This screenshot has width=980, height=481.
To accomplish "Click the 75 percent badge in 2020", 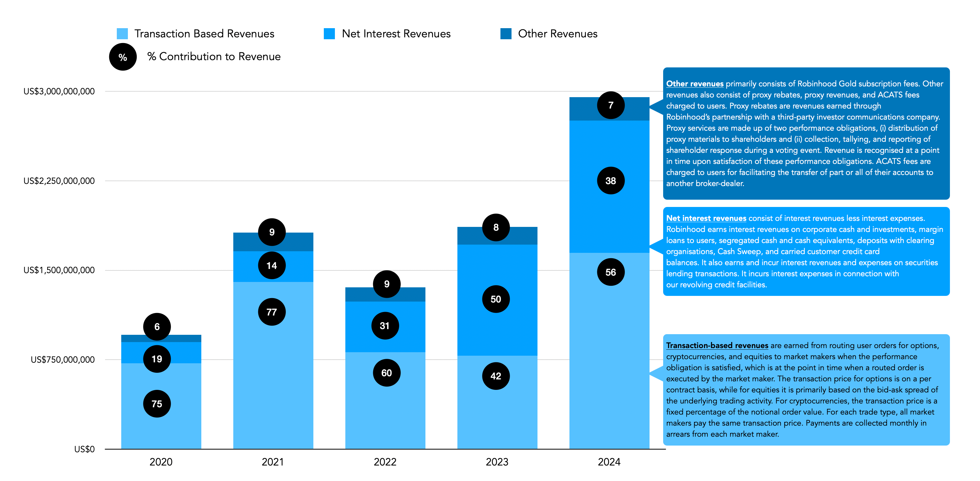I will click(x=157, y=403).
